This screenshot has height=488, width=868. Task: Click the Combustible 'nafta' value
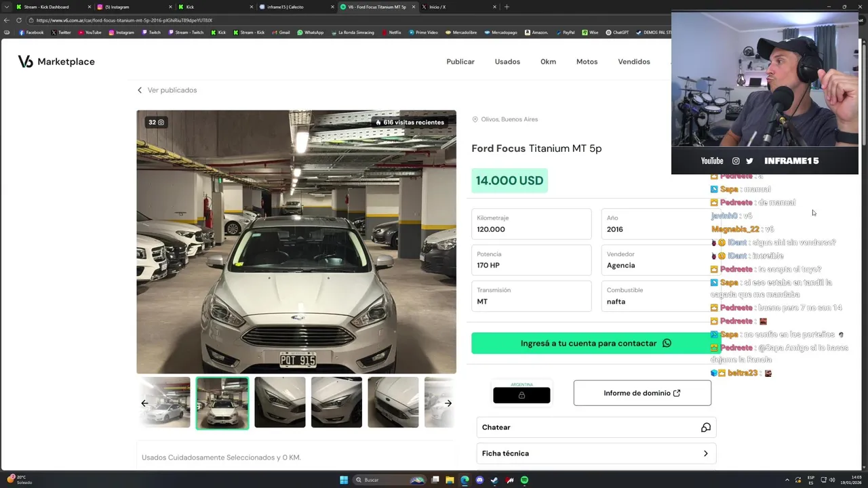(x=616, y=302)
